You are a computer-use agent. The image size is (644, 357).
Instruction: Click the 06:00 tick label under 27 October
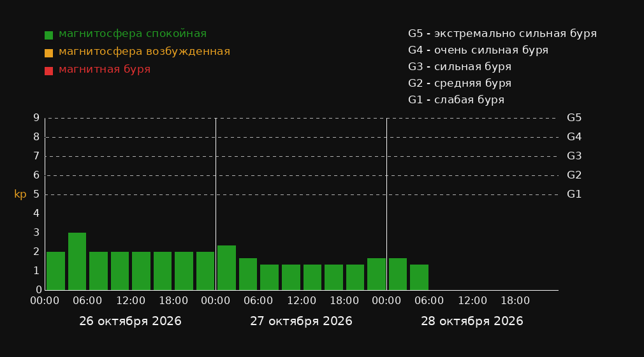(258, 301)
